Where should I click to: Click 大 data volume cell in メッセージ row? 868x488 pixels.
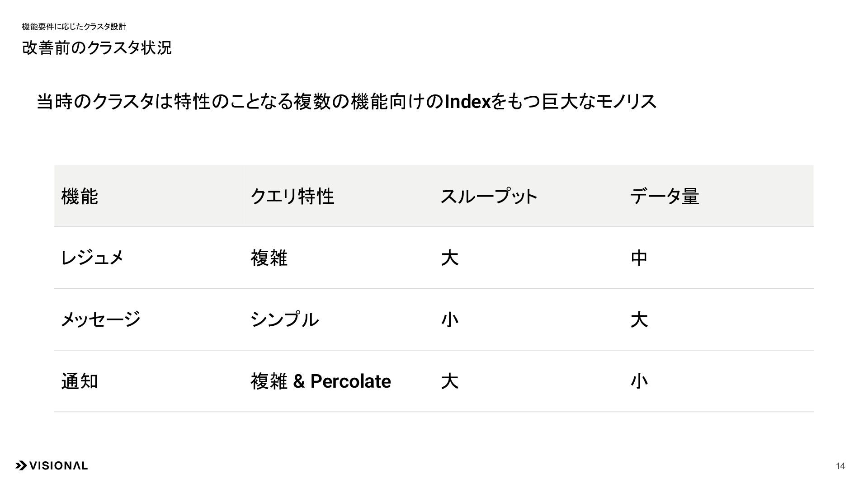639,319
